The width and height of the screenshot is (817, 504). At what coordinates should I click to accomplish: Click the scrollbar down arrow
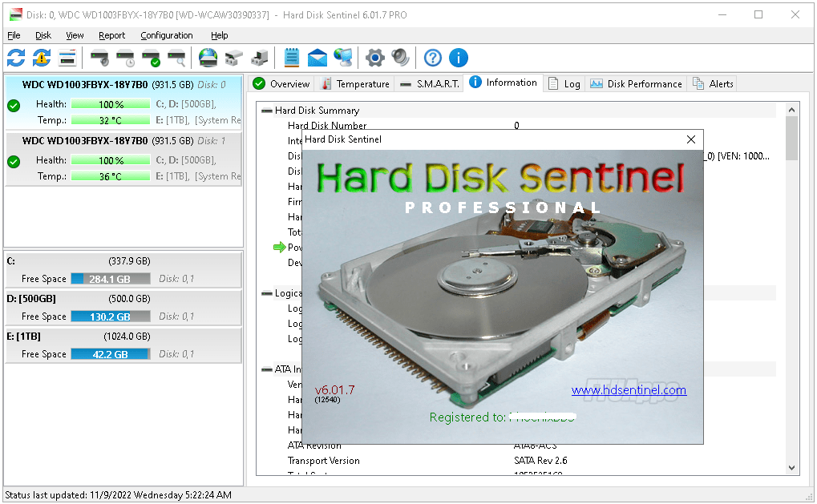[791, 468]
